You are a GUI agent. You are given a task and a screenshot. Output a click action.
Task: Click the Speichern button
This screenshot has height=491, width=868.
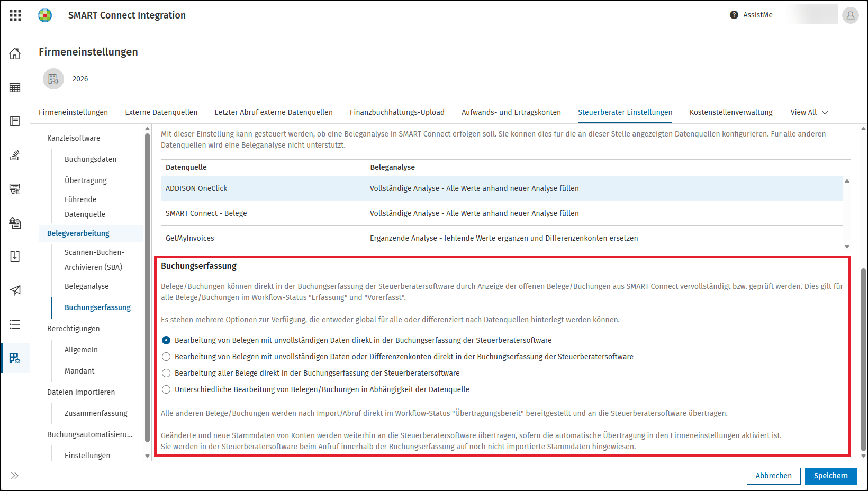pos(831,476)
